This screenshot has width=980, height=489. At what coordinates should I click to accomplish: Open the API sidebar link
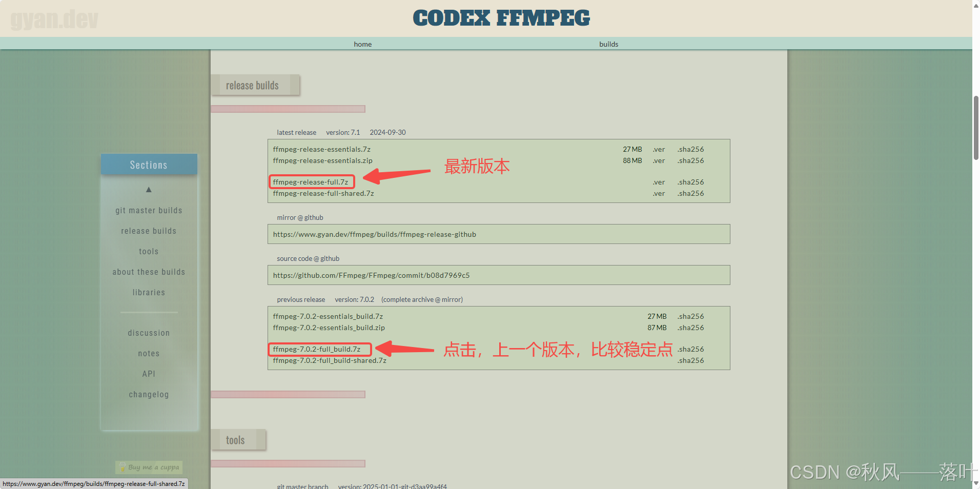(149, 374)
